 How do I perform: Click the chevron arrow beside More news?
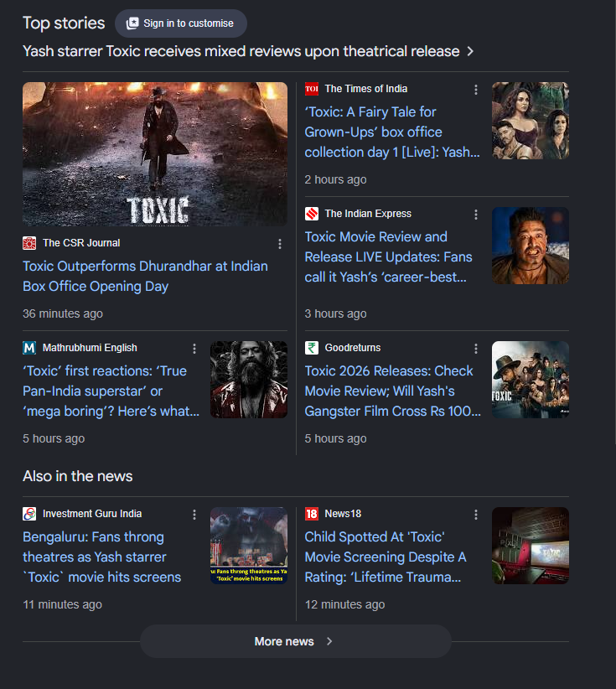click(329, 641)
